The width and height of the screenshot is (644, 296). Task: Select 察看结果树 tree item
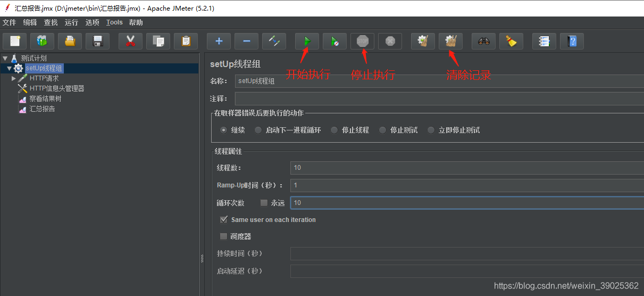point(45,98)
